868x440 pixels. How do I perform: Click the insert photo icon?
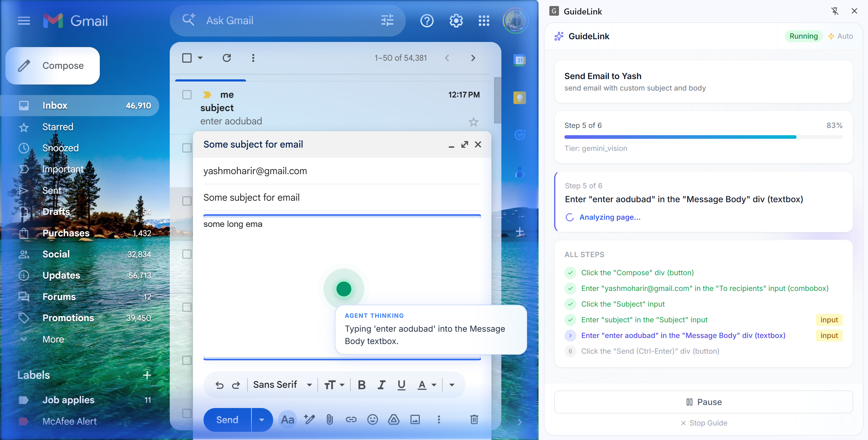click(x=415, y=419)
